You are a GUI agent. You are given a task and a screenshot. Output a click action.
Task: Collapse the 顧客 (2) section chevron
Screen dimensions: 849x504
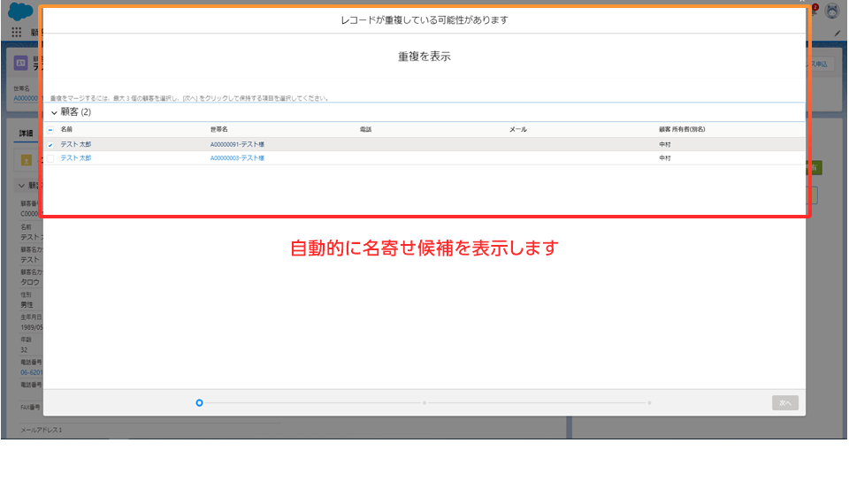pyautogui.click(x=54, y=113)
